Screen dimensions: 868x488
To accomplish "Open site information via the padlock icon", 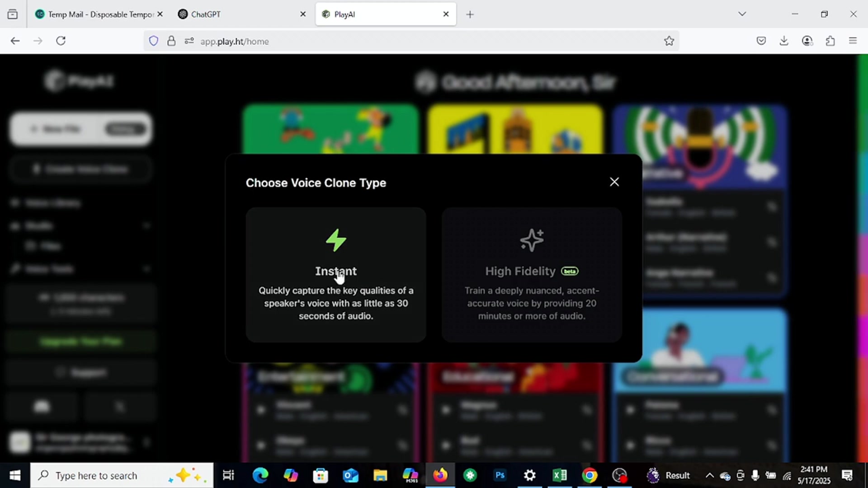I will pyautogui.click(x=171, y=41).
